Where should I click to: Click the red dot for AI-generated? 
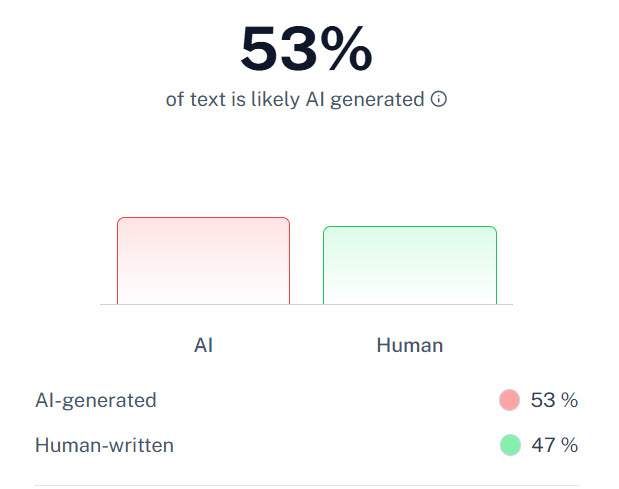[510, 400]
